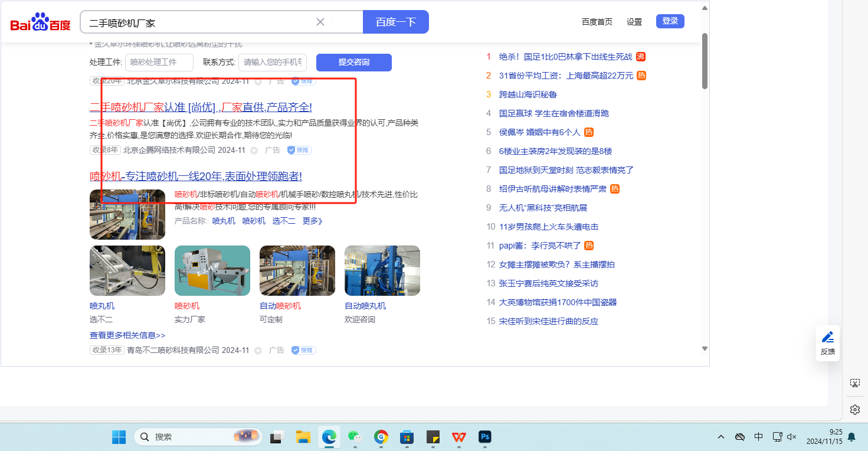Viewport: 868px width, 451px height.
Task: Open the network tray icon
Action: [778, 437]
